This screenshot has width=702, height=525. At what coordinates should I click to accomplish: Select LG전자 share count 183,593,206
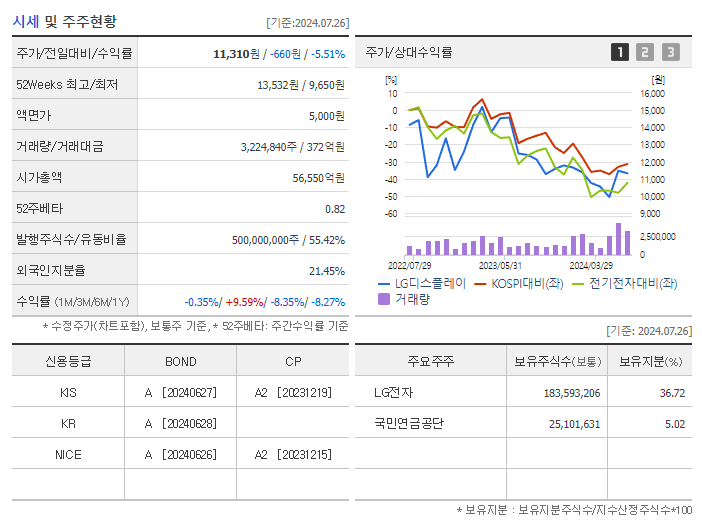[x=572, y=393]
